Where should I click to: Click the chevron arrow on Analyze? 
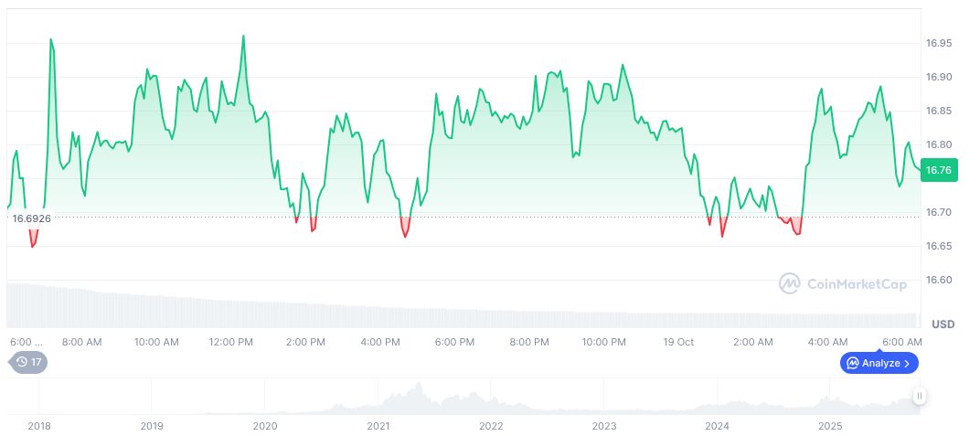point(907,363)
